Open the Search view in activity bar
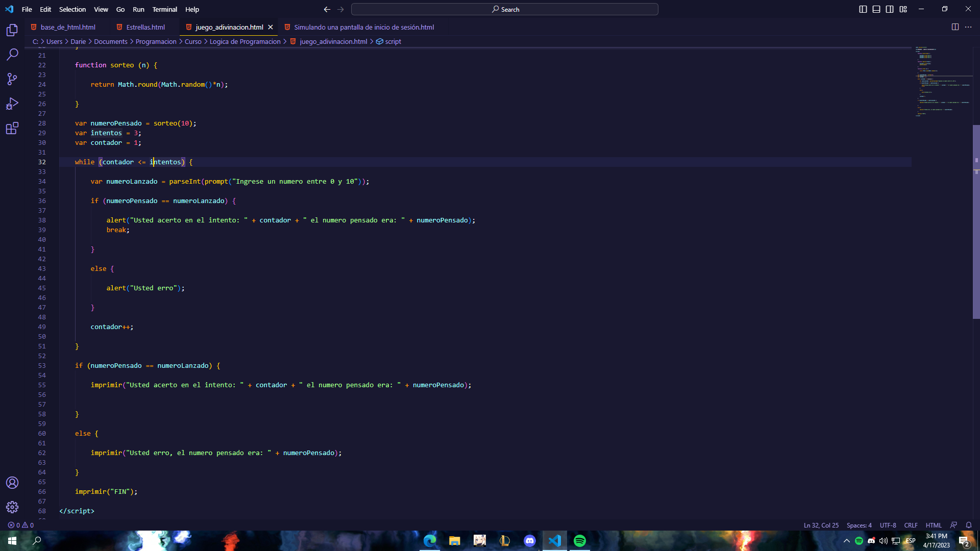Viewport: 980px width, 551px height. click(x=12, y=55)
